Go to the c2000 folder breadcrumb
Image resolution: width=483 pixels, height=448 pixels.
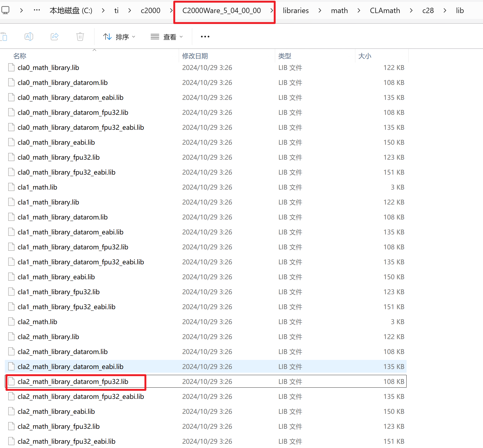click(x=150, y=10)
